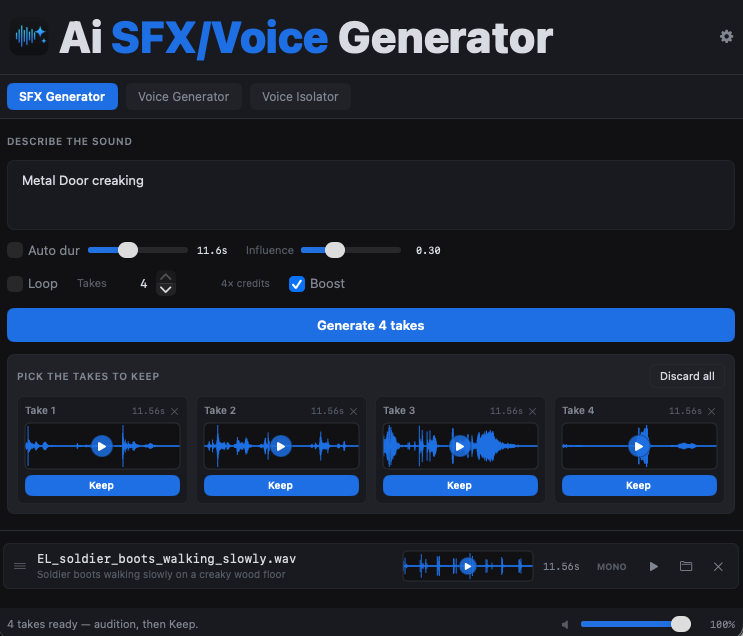Uncheck the Boost checkbox
The image size is (743, 636).
[297, 283]
